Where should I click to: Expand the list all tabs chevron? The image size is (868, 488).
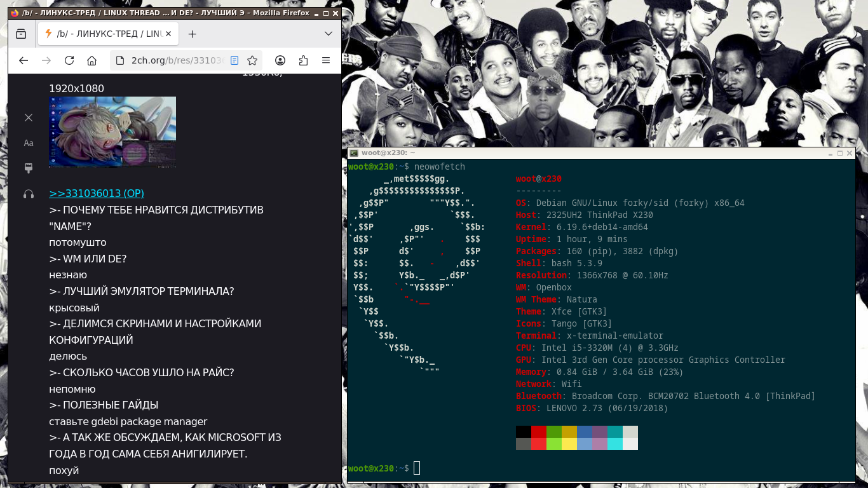coord(329,34)
